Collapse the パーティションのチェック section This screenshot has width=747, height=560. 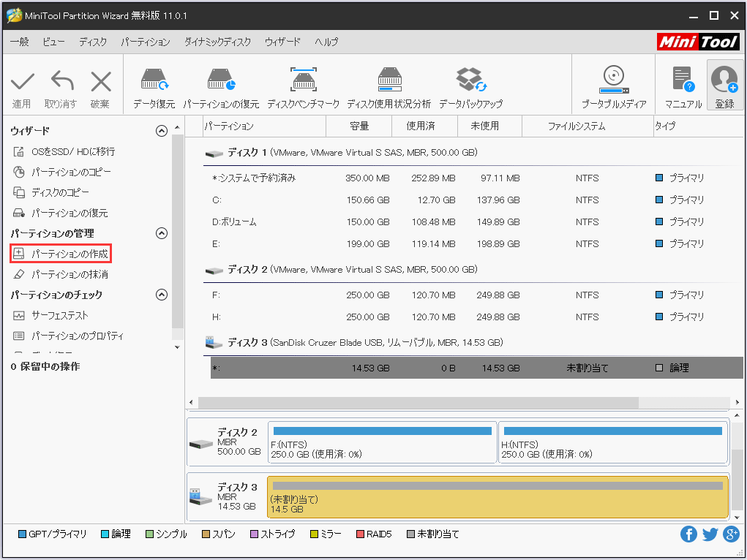tap(162, 295)
